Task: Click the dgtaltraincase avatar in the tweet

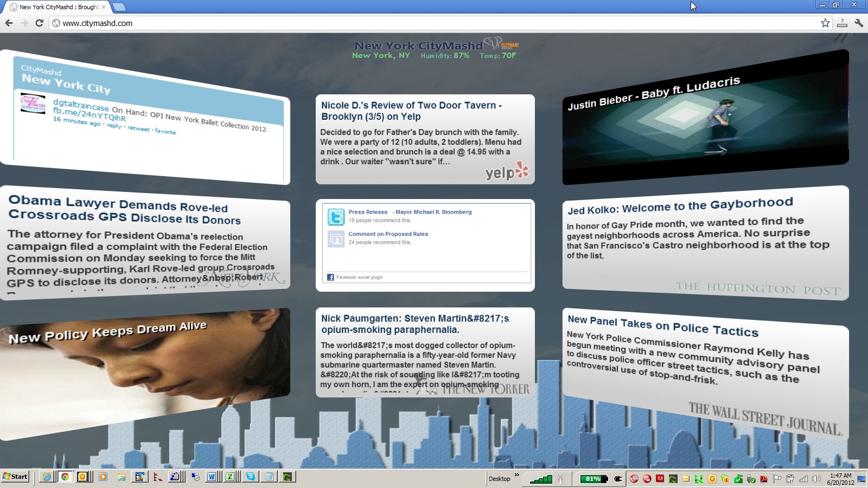Action: pos(33,103)
